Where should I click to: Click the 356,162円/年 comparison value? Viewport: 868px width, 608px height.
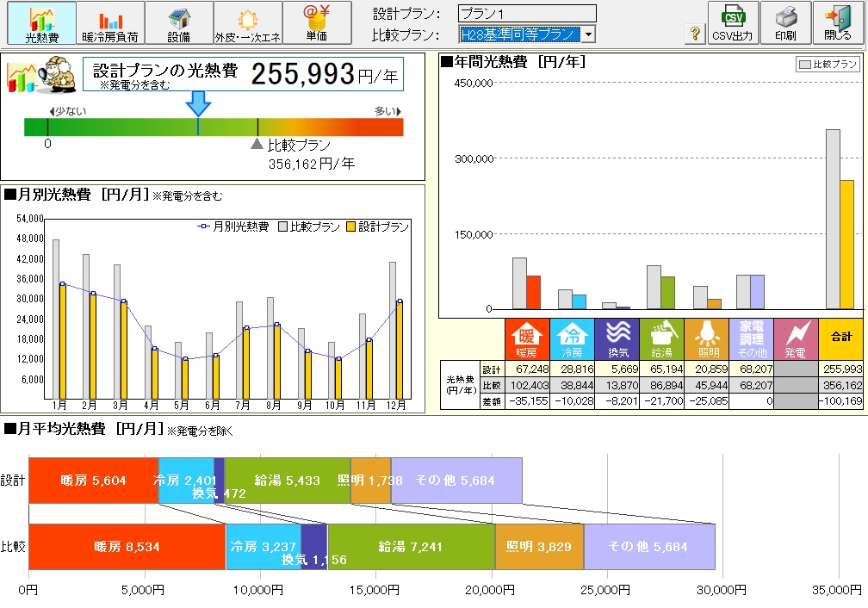click(311, 164)
